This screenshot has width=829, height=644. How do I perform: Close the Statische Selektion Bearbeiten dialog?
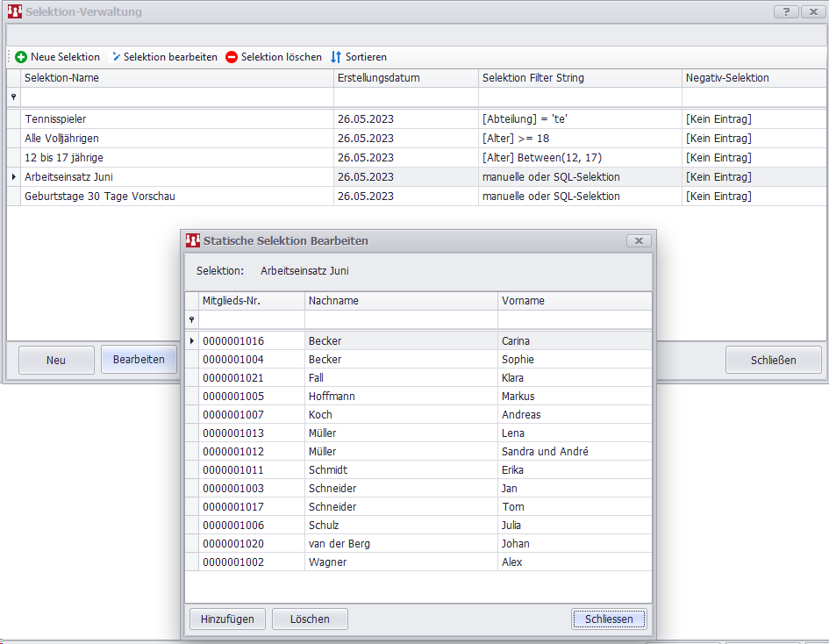click(x=639, y=240)
